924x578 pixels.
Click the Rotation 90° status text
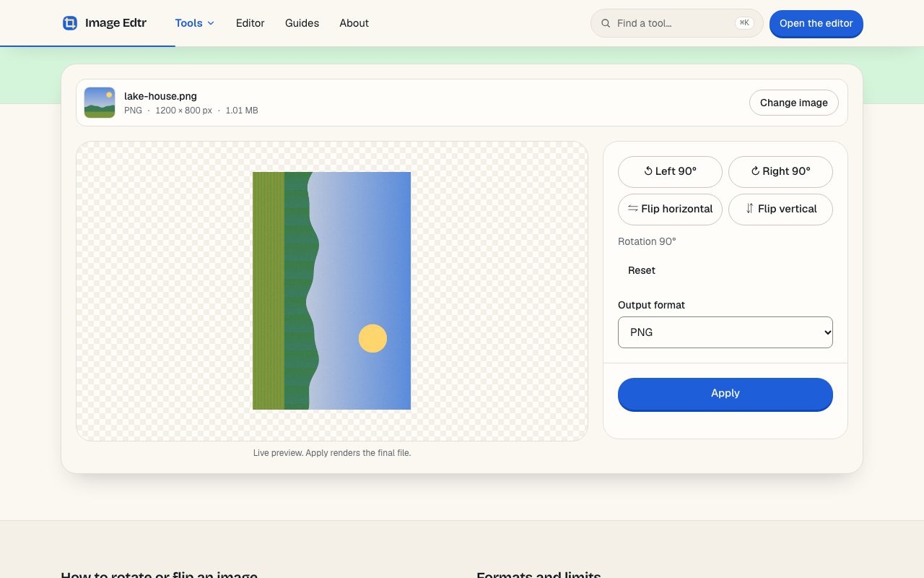click(647, 241)
